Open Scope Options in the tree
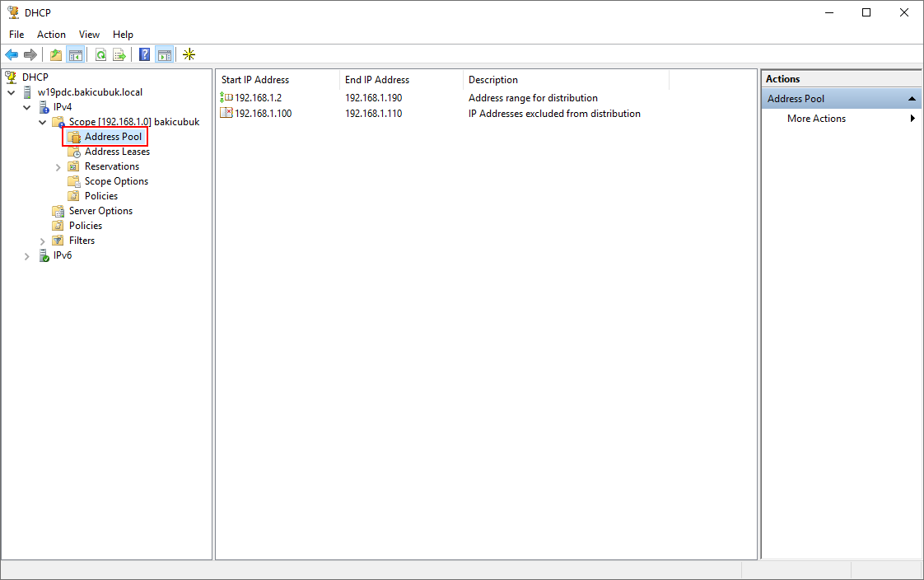924x580 pixels. pos(117,181)
